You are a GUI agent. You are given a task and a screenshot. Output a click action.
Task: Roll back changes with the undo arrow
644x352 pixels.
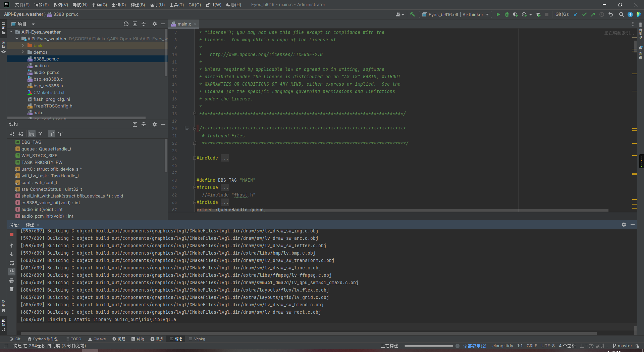tap(611, 14)
